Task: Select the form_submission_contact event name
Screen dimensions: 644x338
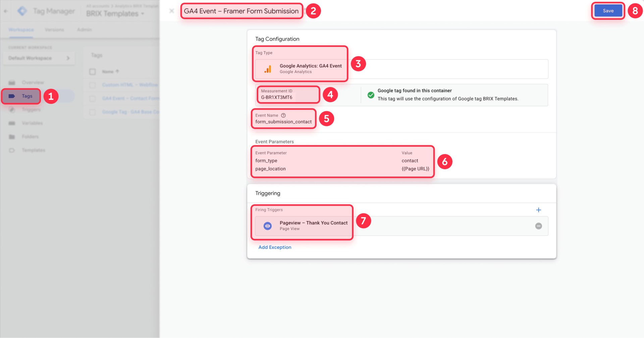Action: click(283, 122)
